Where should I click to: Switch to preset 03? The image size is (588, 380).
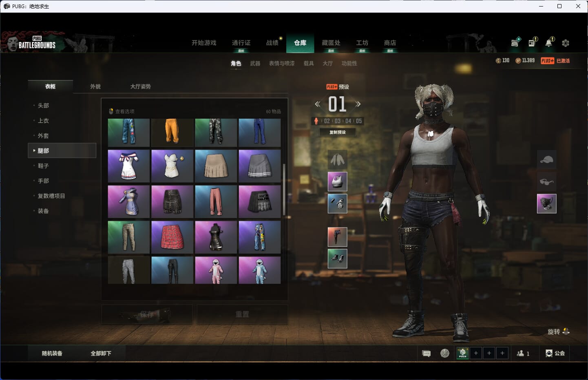coord(338,121)
